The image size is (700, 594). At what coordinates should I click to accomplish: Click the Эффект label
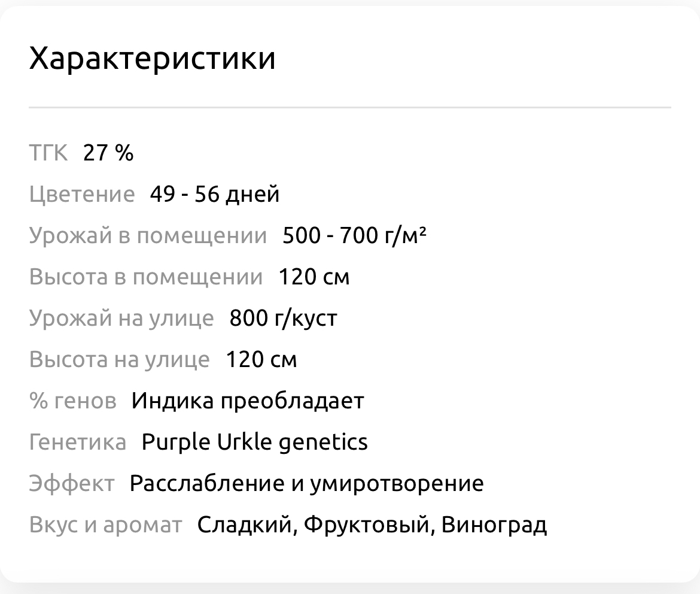point(71,484)
